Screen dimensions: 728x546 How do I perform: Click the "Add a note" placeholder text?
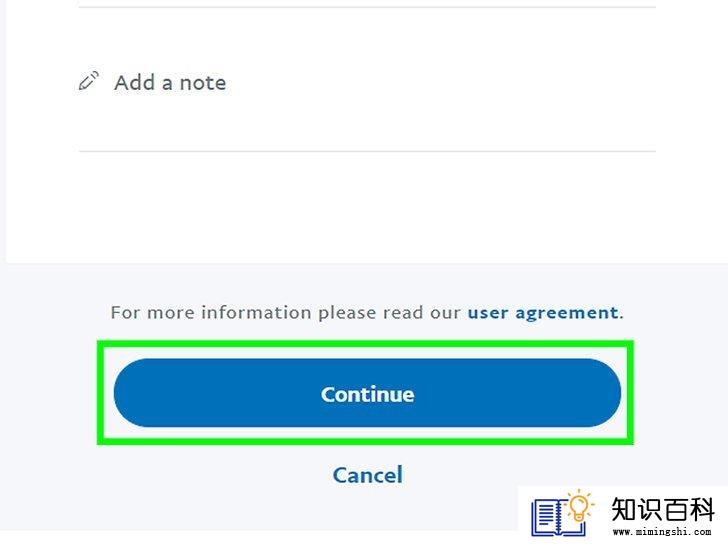pyautogui.click(x=170, y=83)
